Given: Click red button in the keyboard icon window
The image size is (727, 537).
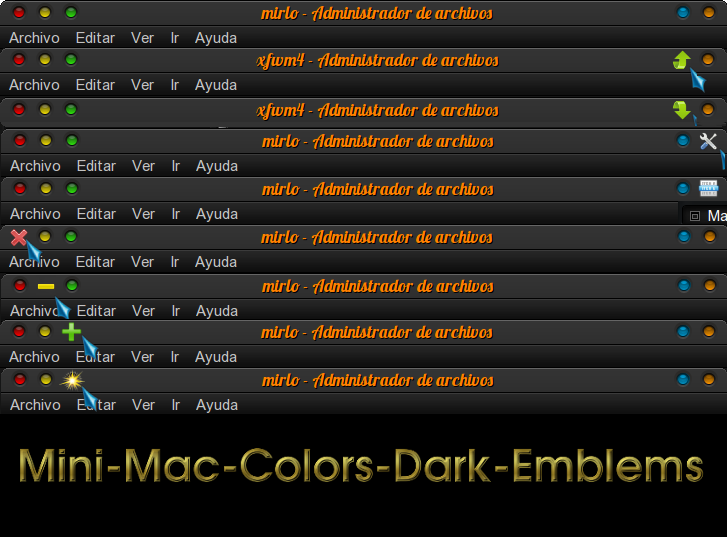Looking at the screenshot, I should pos(20,188).
